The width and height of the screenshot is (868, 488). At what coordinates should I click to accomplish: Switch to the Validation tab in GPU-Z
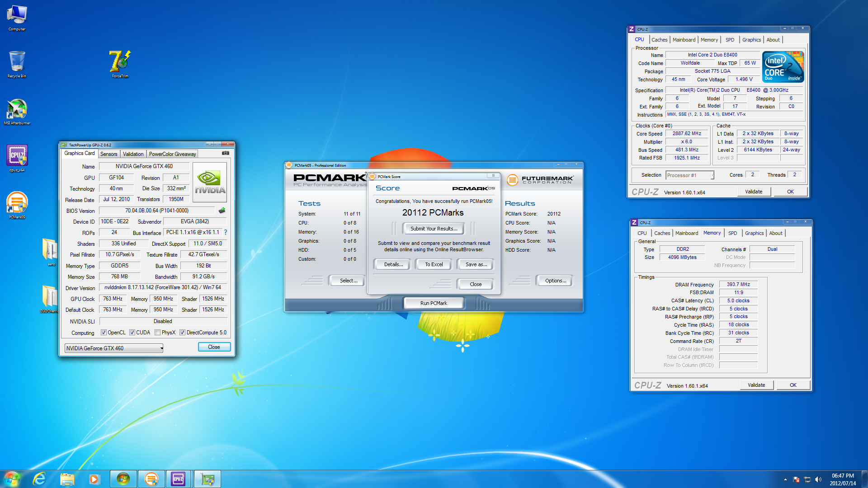pyautogui.click(x=133, y=154)
